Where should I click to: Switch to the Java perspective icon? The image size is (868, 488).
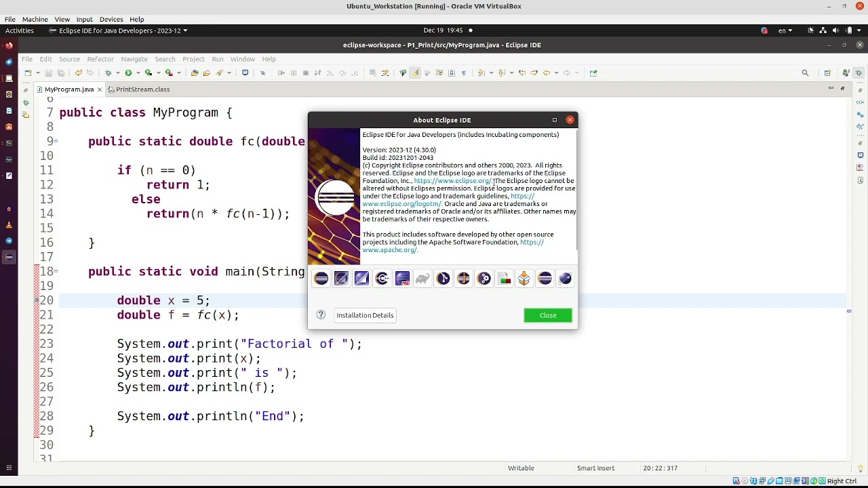tap(846, 73)
